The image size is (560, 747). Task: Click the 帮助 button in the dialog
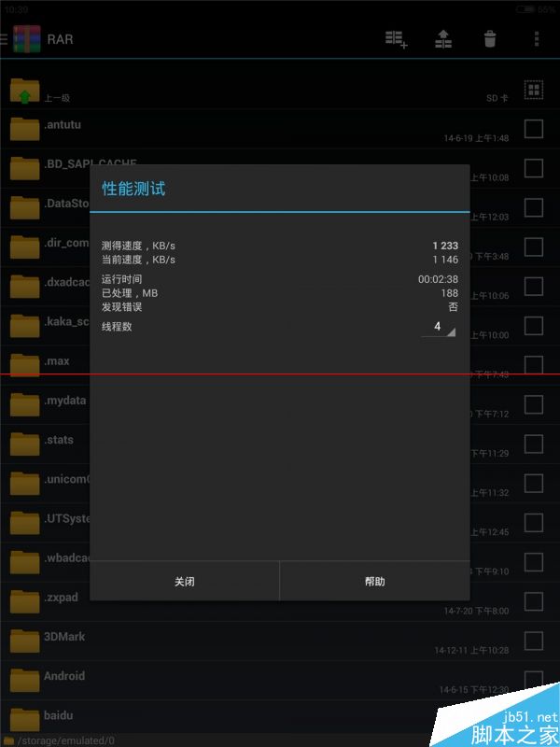coord(375,581)
